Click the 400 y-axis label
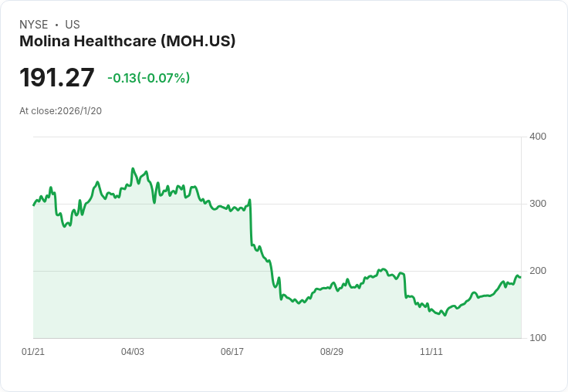Screen dimensions: 568x392 point(538,137)
